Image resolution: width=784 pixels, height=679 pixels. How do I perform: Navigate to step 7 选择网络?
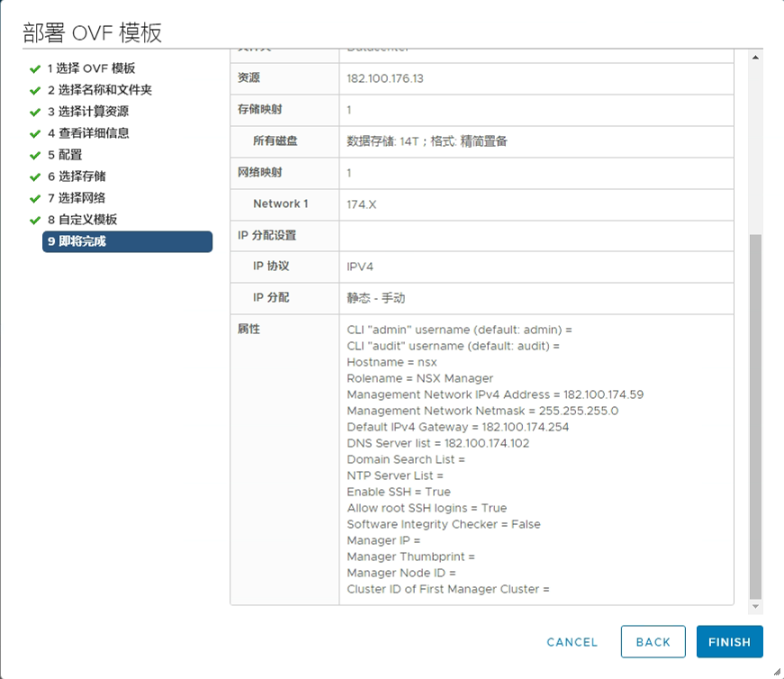(x=82, y=198)
